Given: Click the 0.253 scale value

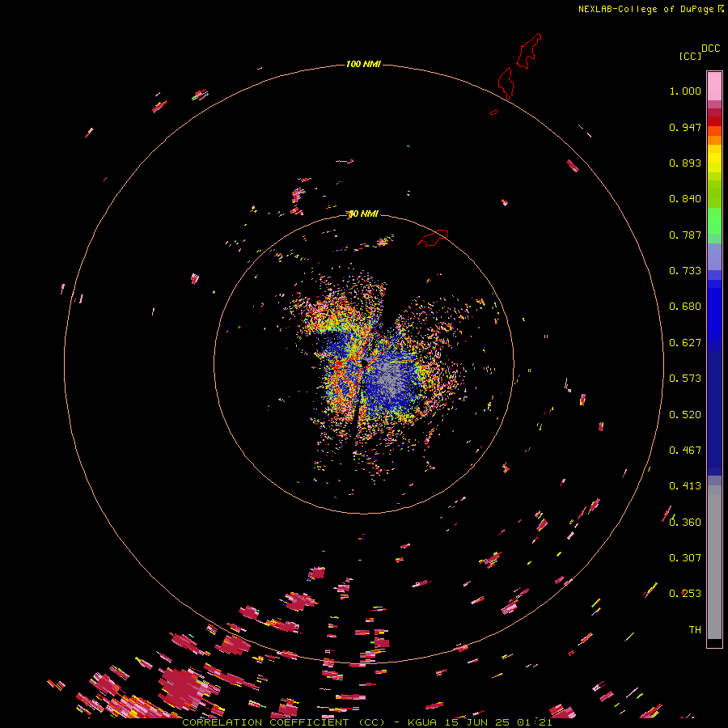Looking at the screenshot, I should coord(685,594).
